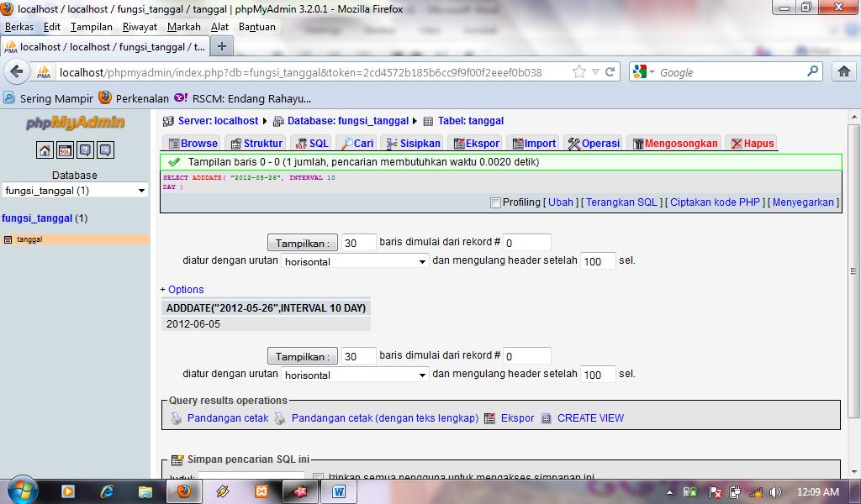Open the last sidebar toolbar icon

[105, 150]
